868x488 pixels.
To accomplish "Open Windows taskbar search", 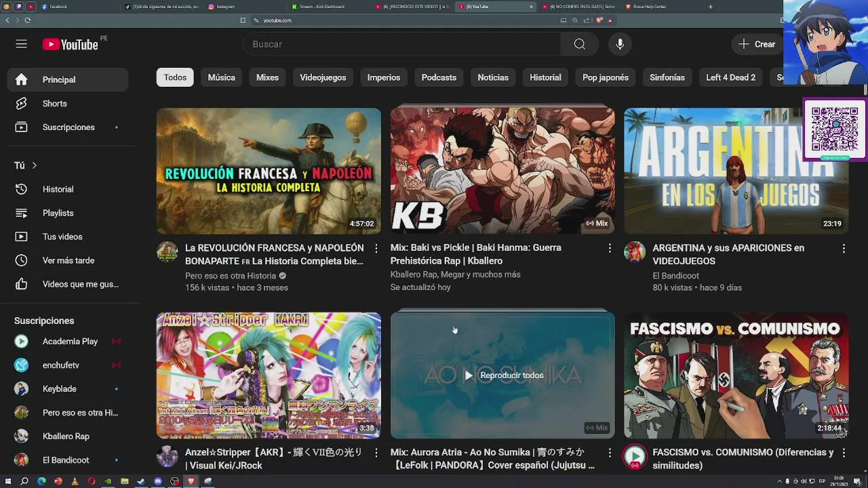I will click(x=24, y=481).
